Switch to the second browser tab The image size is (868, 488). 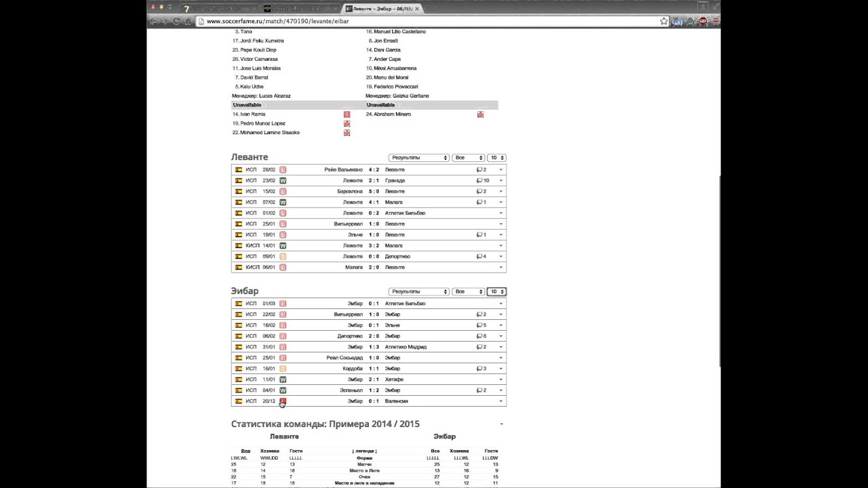tap(300, 8)
